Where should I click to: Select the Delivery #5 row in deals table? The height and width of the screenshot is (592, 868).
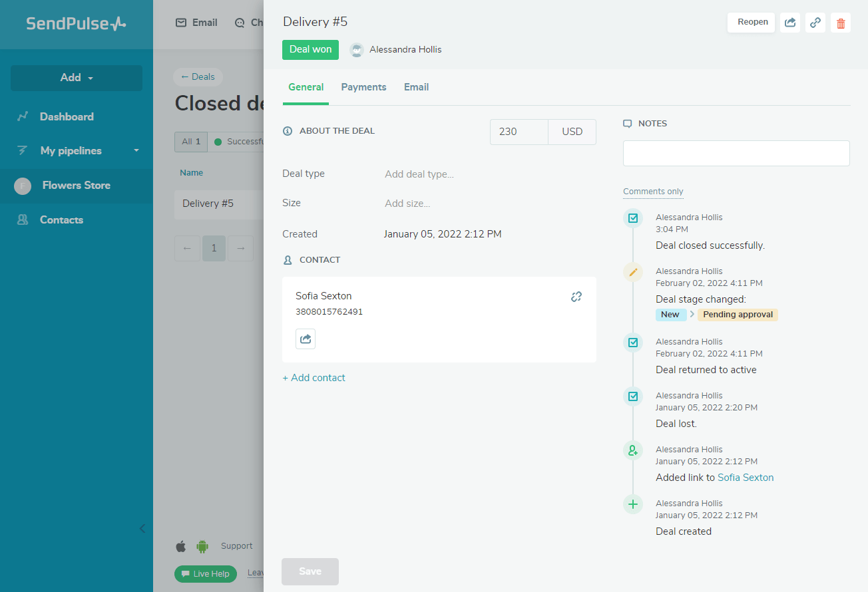tap(219, 204)
